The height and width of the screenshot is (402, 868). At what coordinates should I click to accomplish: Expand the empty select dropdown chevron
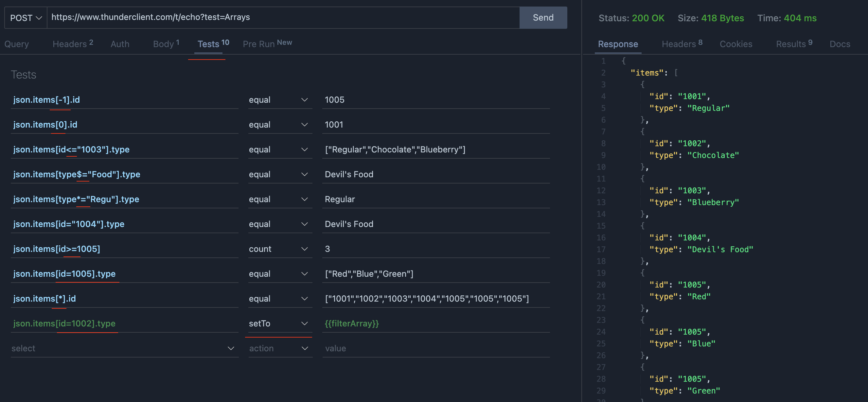231,348
